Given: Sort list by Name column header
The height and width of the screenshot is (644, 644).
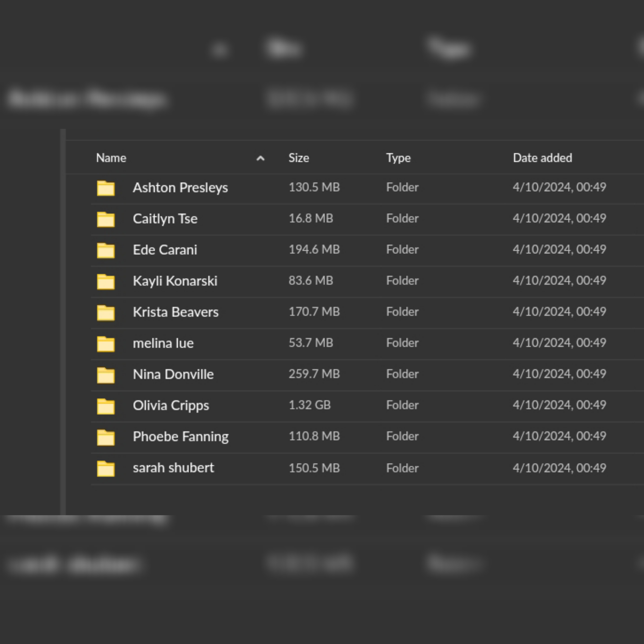Looking at the screenshot, I should pos(111,158).
